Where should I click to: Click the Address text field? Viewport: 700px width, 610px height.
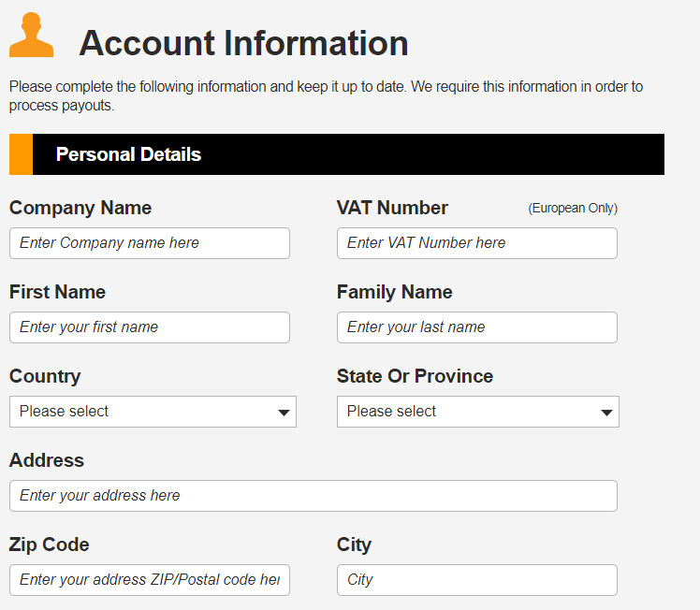point(314,496)
